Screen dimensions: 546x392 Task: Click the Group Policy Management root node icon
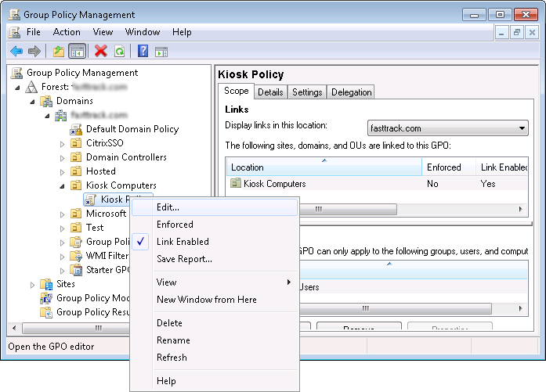pyautogui.click(x=16, y=73)
